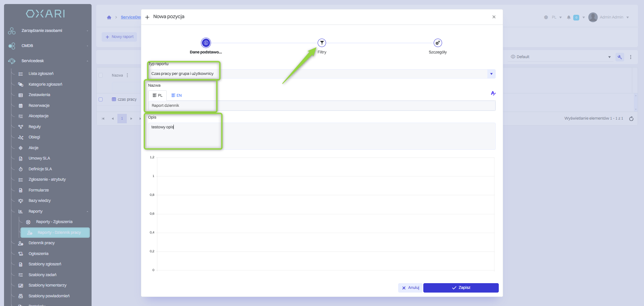Screen dimensions: 644x306
Task: Click into the Opis text area
Action: (321, 136)
